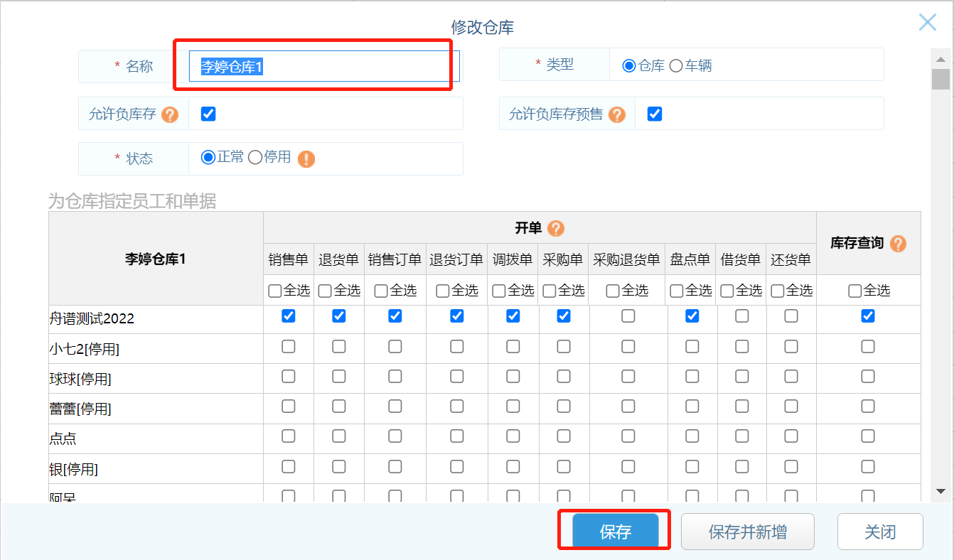Screen dimensions: 954x560
Task: Check 全选 under 库存查询 column
Action: click(x=856, y=291)
